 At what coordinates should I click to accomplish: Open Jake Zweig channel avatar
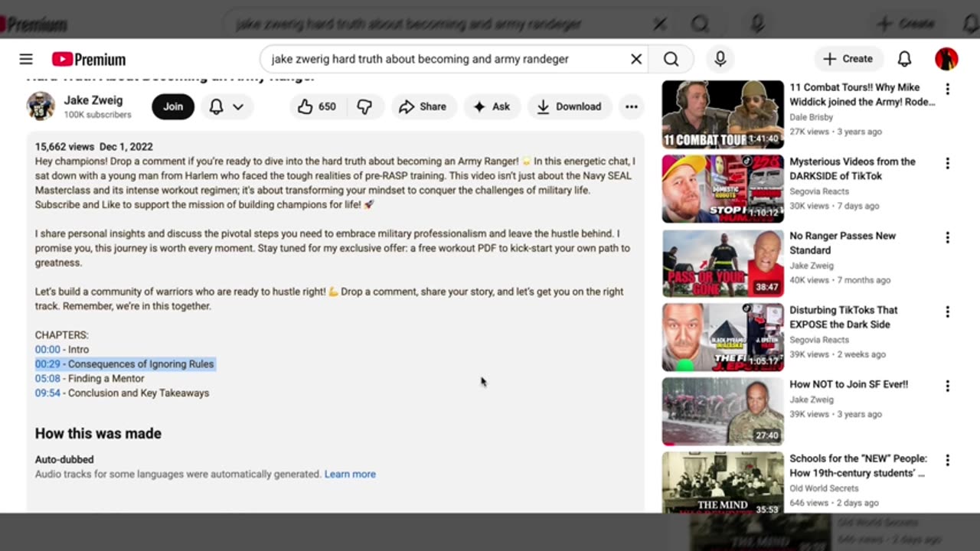click(x=41, y=106)
